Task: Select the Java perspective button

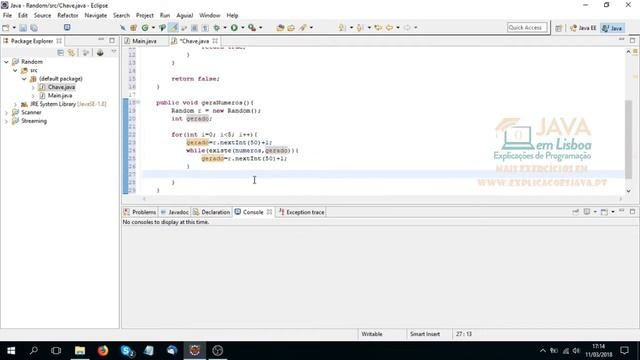Action: pyautogui.click(x=612, y=28)
